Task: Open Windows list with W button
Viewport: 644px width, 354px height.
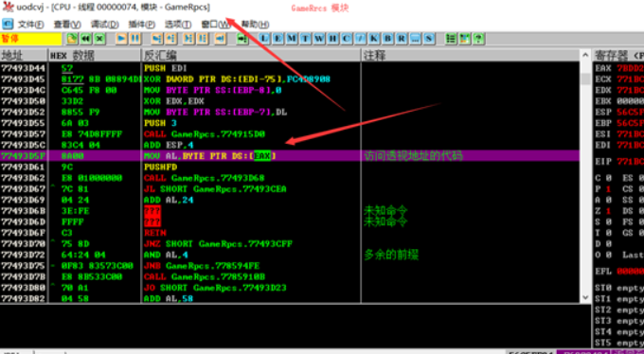Action: (319, 39)
